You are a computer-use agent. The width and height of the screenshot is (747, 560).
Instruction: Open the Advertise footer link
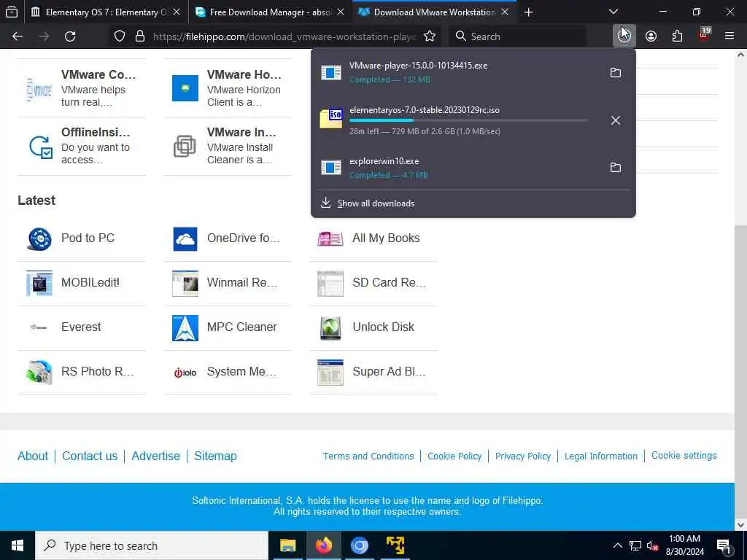(x=156, y=456)
